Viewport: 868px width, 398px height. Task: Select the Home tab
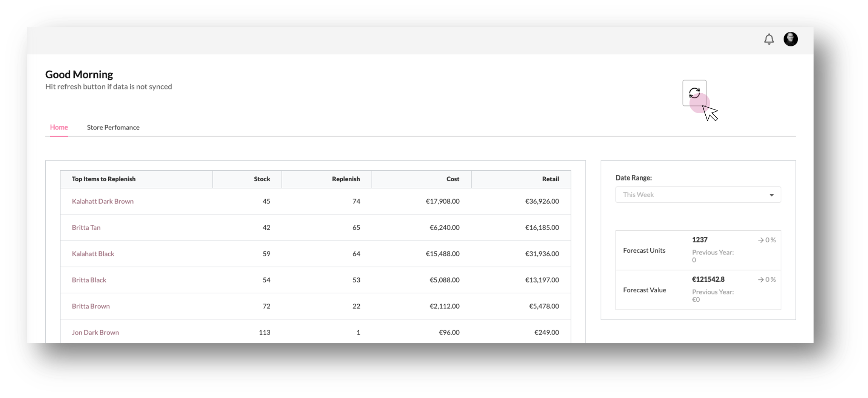click(x=58, y=127)
